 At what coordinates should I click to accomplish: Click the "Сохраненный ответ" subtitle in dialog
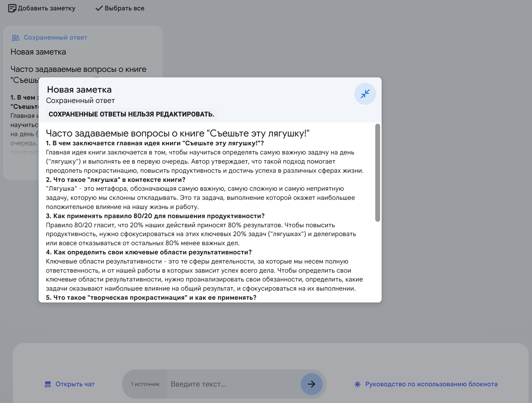80,101
